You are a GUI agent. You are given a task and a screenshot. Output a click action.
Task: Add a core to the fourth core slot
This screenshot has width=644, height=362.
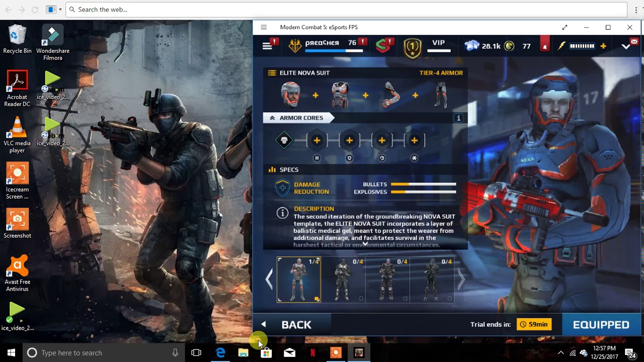382,140
